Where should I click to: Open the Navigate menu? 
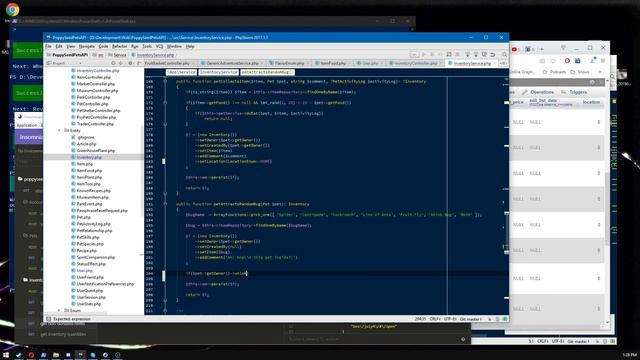87,47
